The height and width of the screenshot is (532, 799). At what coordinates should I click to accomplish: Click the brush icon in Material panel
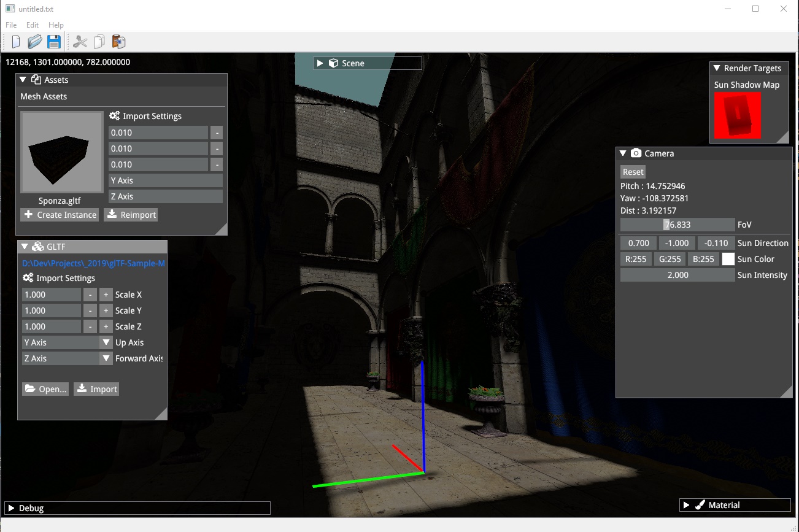[700, 505]
